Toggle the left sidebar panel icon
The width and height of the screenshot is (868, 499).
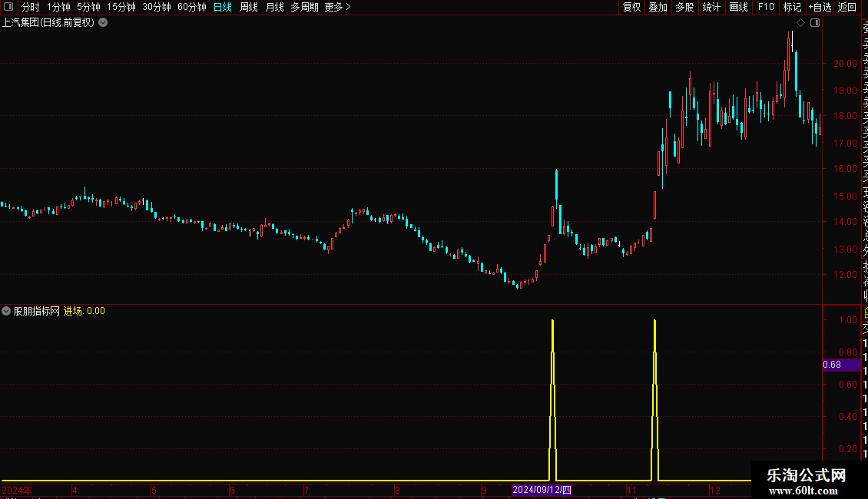click(x=8, y=7)
